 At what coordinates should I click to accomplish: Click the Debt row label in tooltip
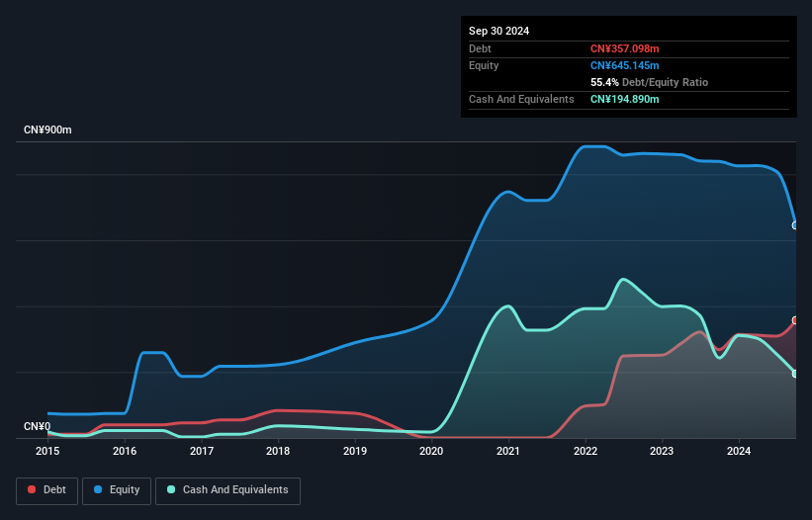[480, 48]
